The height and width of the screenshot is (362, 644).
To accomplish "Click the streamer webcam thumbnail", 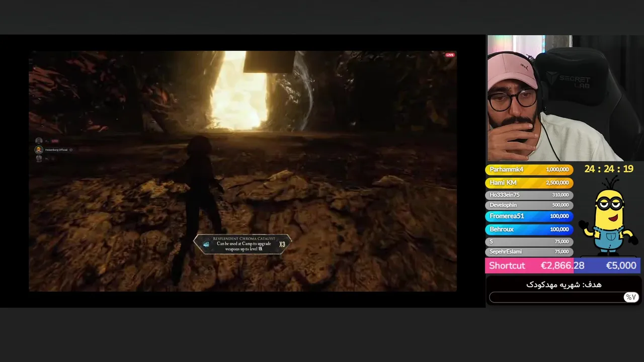I will pyautogui.click(x=565, y=98).
